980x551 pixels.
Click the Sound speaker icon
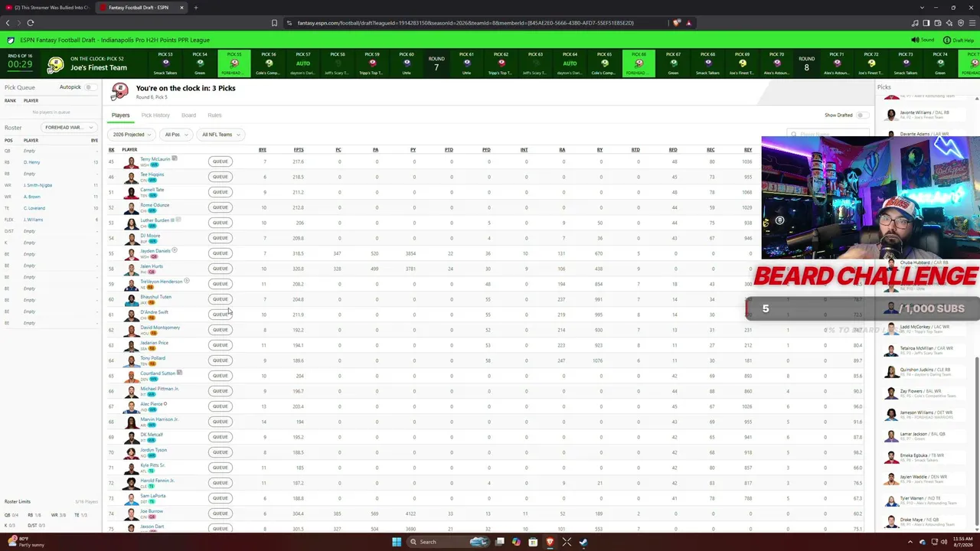(x=915, y=40)
